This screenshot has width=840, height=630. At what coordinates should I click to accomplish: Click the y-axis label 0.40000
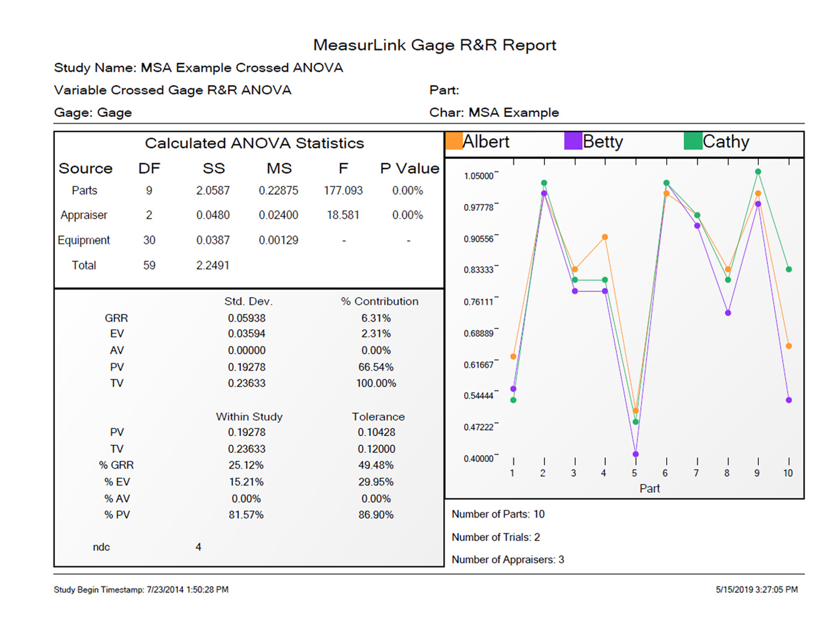tap(479, 459)
